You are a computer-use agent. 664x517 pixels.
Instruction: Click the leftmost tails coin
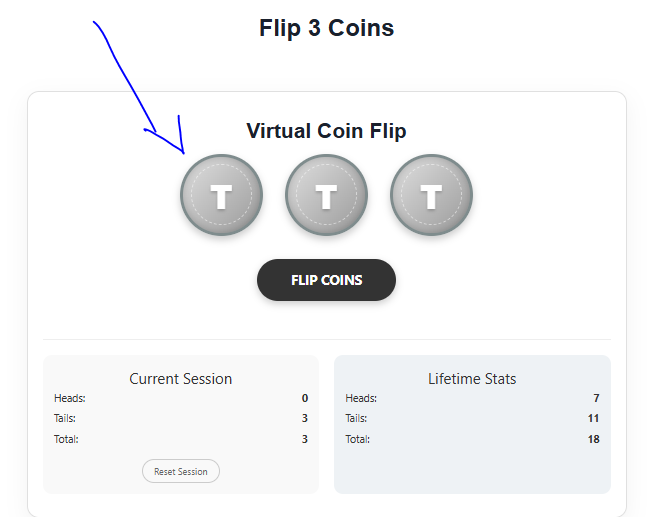pyautogui.click(x=221, y=196)
